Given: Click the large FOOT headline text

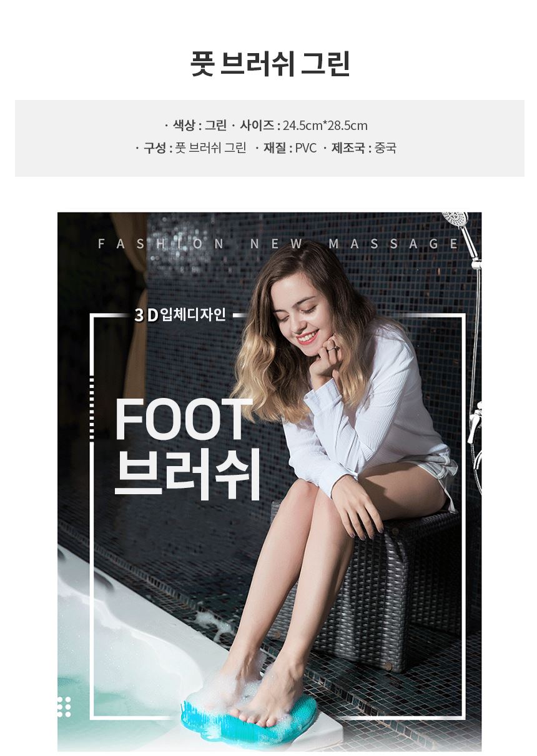Looking at the screenshot, I should tap(184, 419).
